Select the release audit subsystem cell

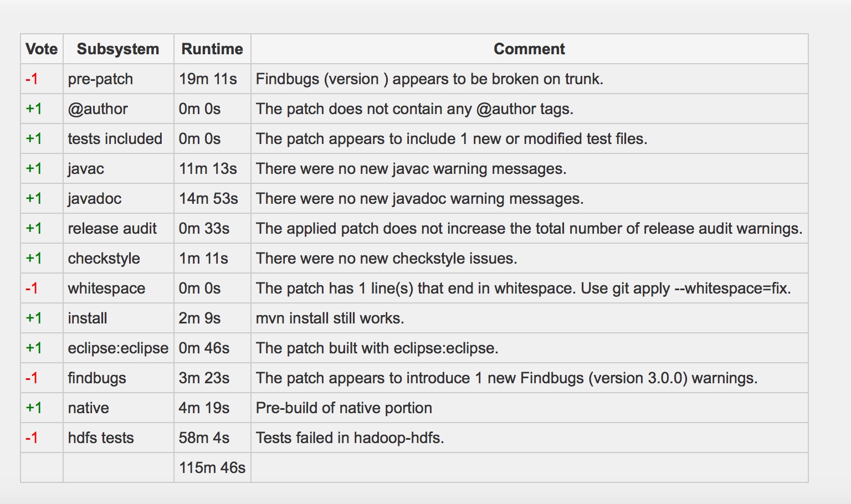coord(118,228)
